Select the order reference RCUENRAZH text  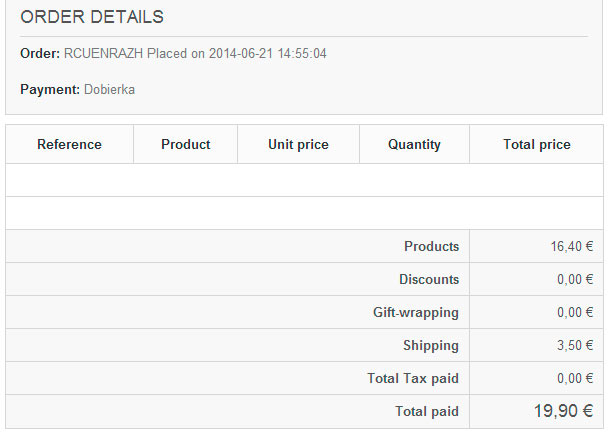(103, 53)
